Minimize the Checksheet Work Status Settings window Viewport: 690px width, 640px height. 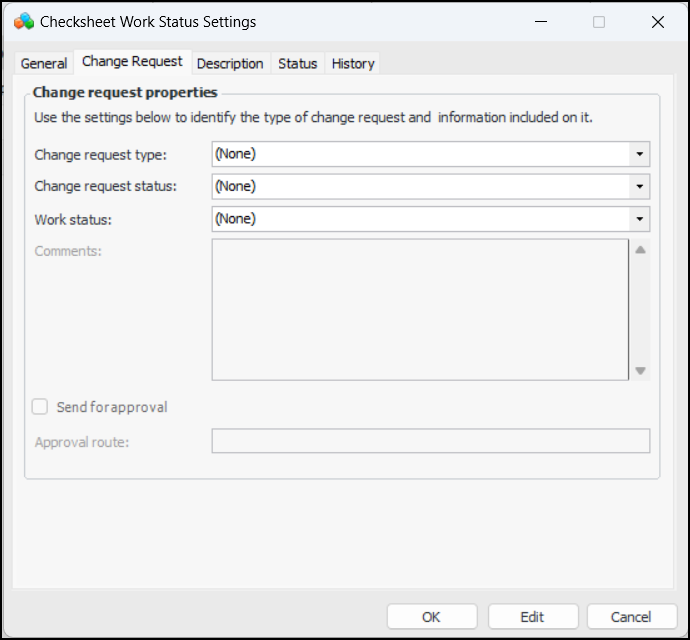click(x=540, y=21)
